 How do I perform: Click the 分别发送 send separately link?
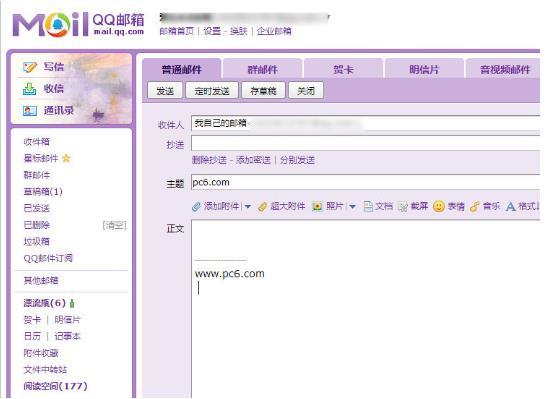tap(297, 160)
